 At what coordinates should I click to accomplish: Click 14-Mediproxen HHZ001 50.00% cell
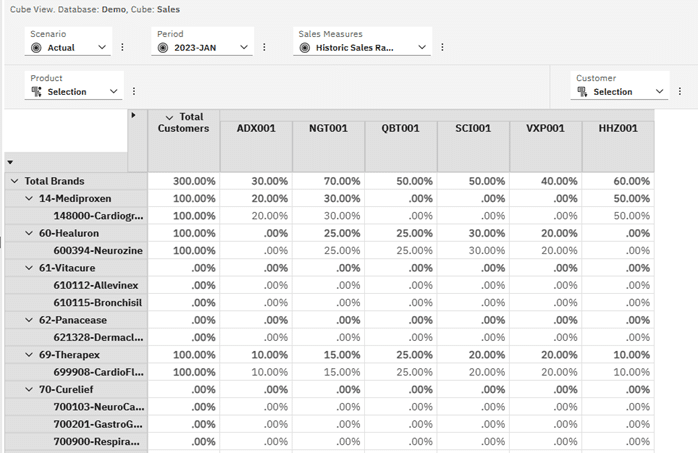618,198
